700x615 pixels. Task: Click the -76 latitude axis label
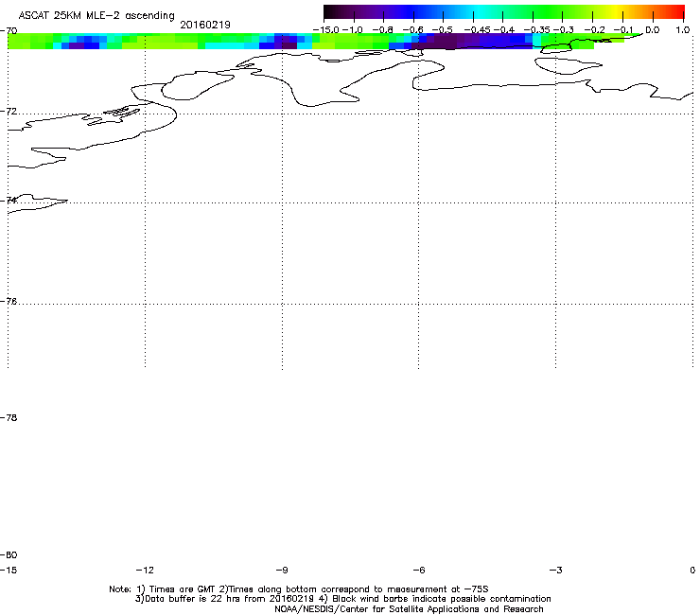point(9,302)
